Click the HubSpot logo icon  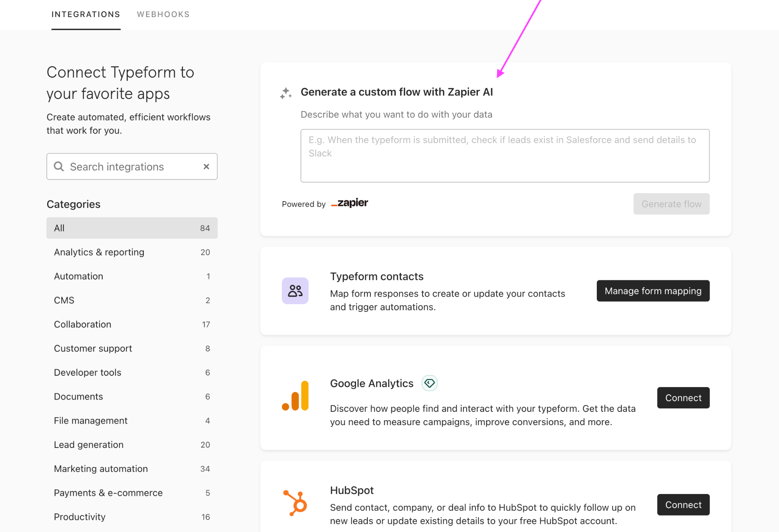pos(295,503)
